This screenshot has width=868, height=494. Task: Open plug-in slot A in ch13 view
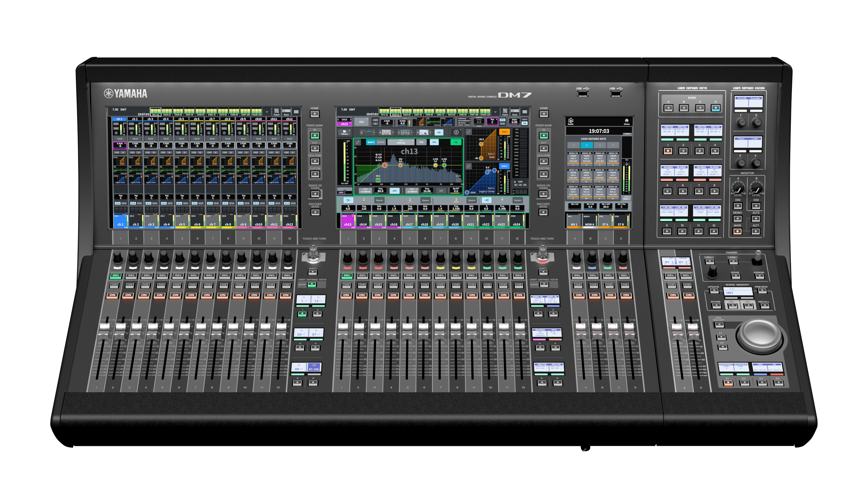click(x=367, y=132)
